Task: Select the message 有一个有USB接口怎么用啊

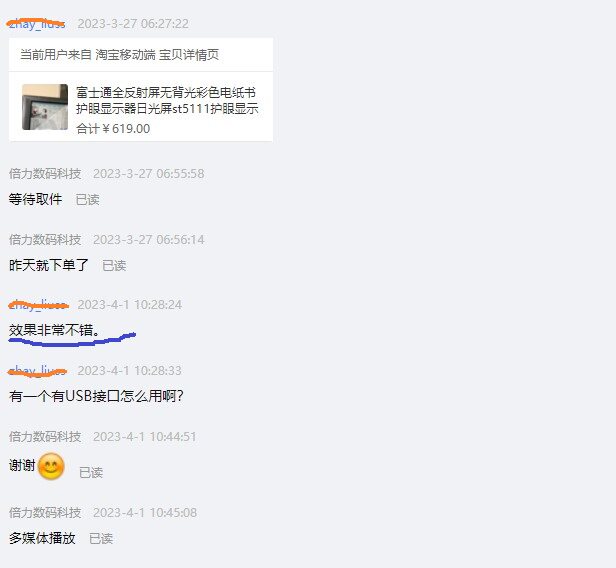Action: point(96,396)
